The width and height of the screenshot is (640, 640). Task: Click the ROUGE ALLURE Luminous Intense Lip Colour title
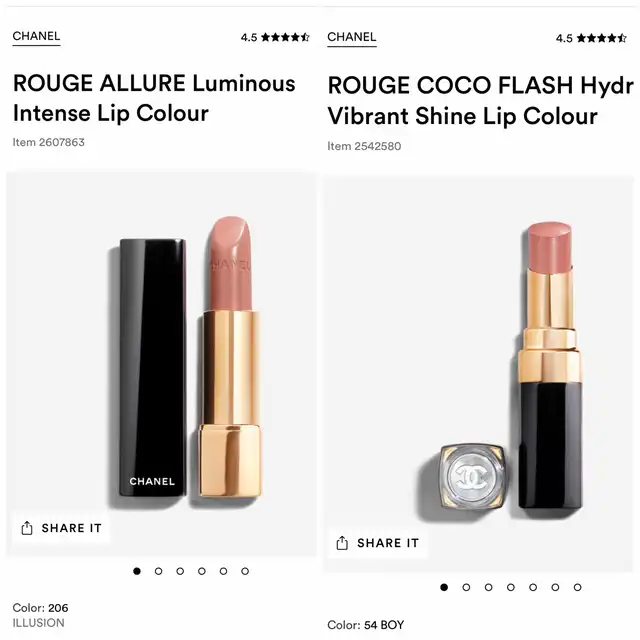(154, 98)
